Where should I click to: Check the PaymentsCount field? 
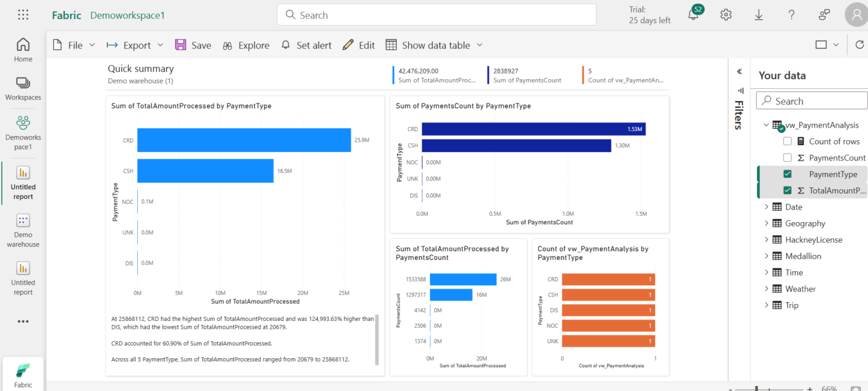(787, 158)
